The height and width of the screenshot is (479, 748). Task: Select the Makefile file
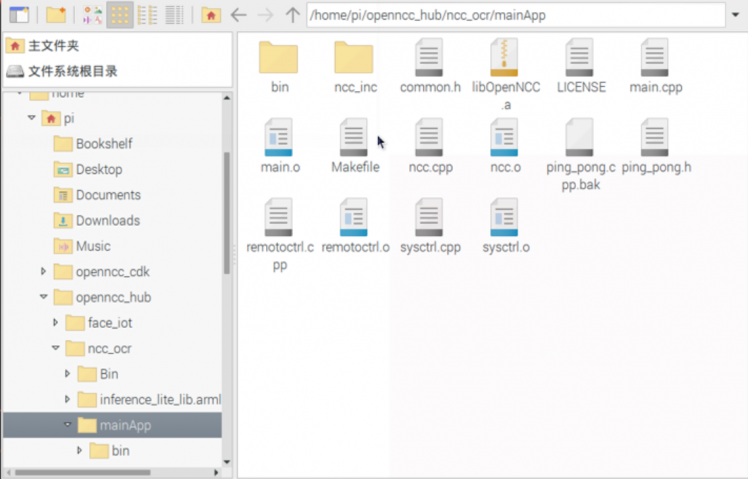[354, 146]
